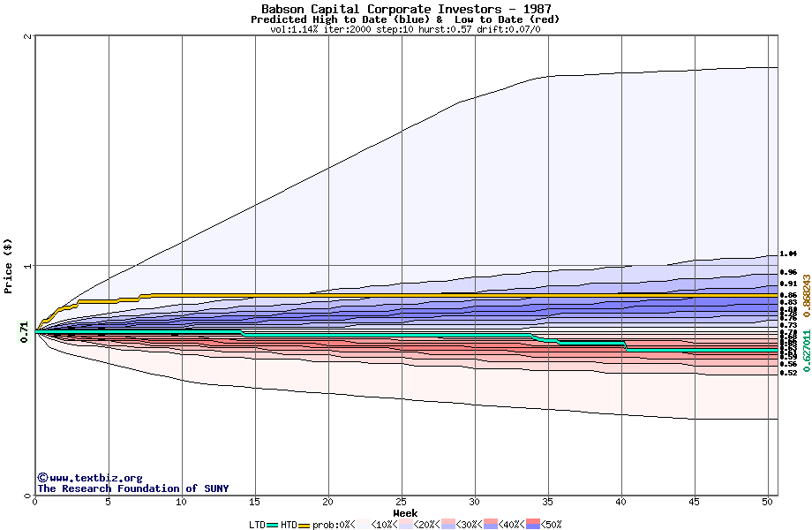This screenshot has height=530, width=812.
Task: Click the green '0.627011' LTD value
Action: (x=807, y=351)
